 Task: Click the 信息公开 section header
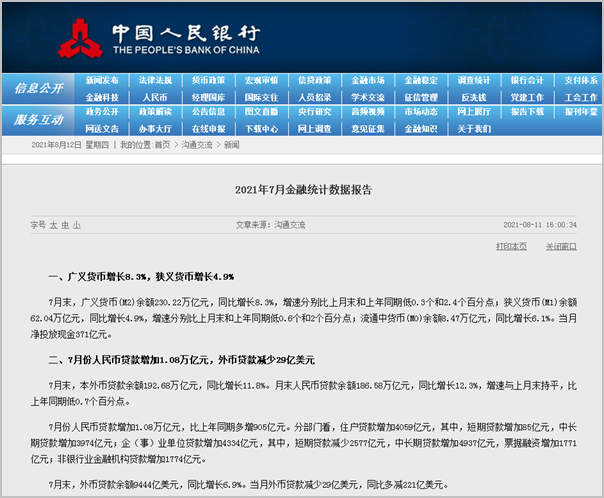pos(40,89)
